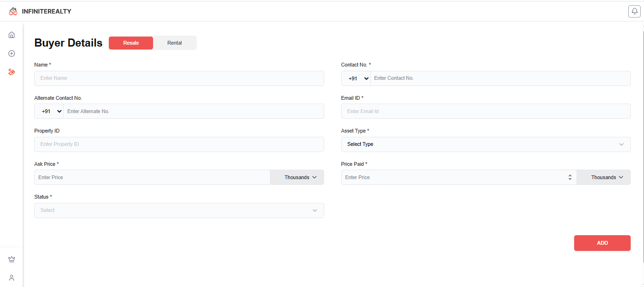Open the Alternate Contact country code dropdown
Viewport: 644px width, 287px height.
click(49, 111)
